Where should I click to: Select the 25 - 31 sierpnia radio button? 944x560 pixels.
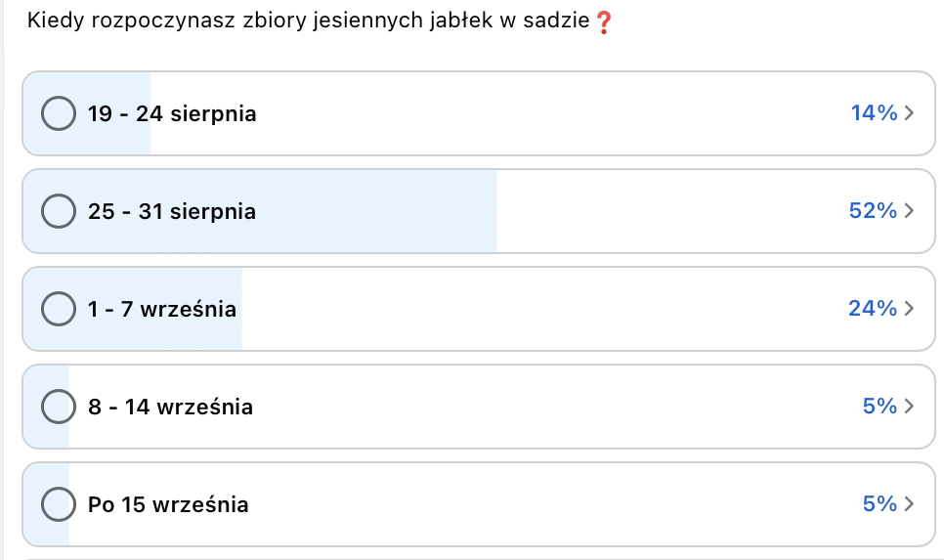[x=59, y=211]
